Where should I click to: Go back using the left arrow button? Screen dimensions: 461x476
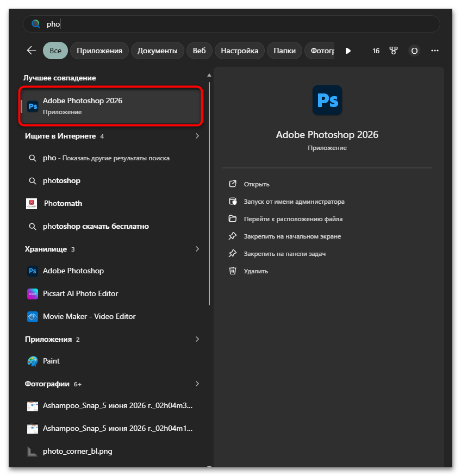tap(32, 51)
